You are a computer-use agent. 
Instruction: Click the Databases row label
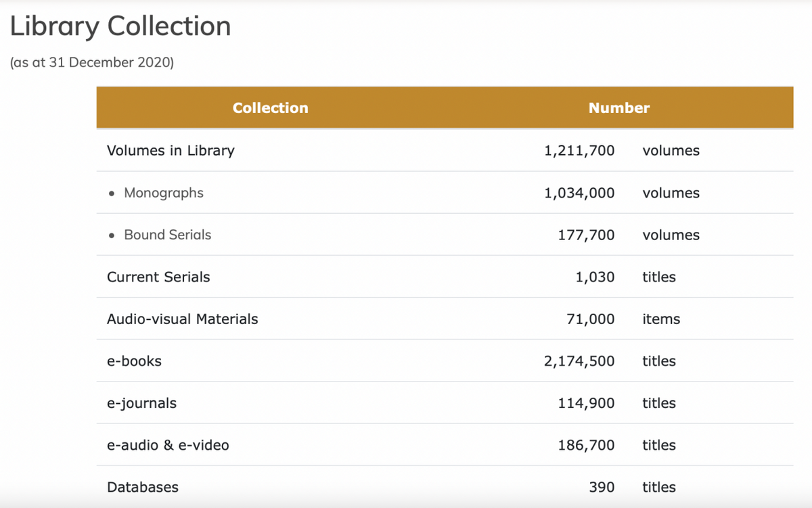[x=143, y=487]
